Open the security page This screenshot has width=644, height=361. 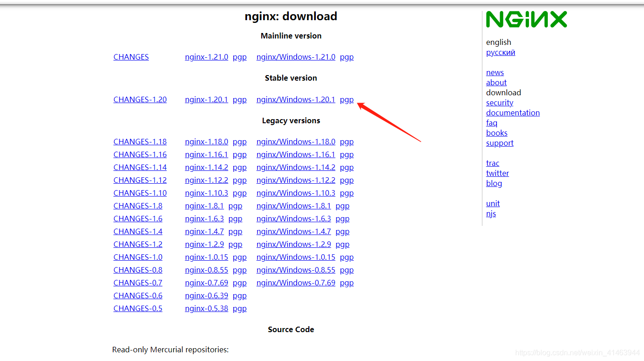pos(500,103)
